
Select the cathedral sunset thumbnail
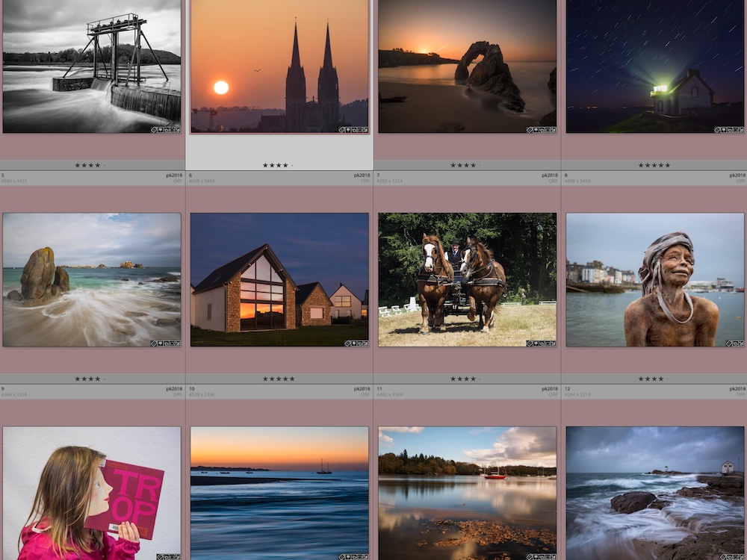coord(279,67)
